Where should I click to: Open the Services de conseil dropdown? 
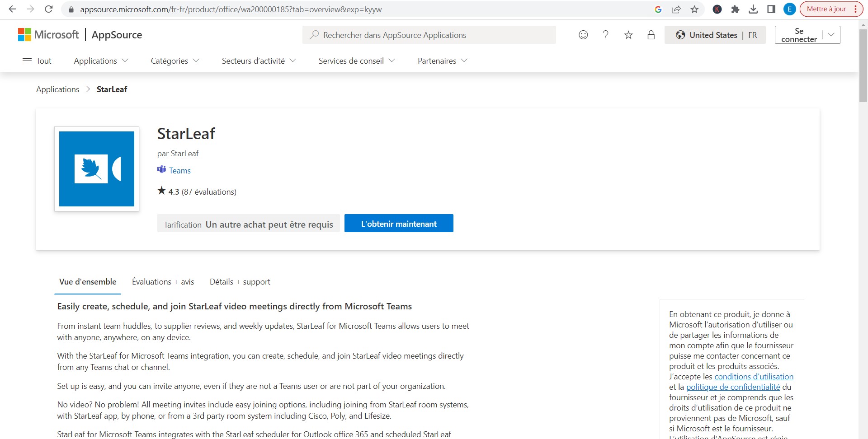click(x=356, y=61)
